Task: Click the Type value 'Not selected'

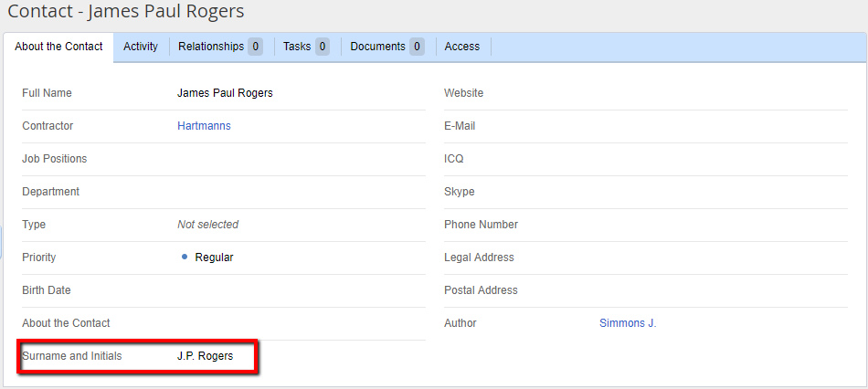Action: click(207, 225)
